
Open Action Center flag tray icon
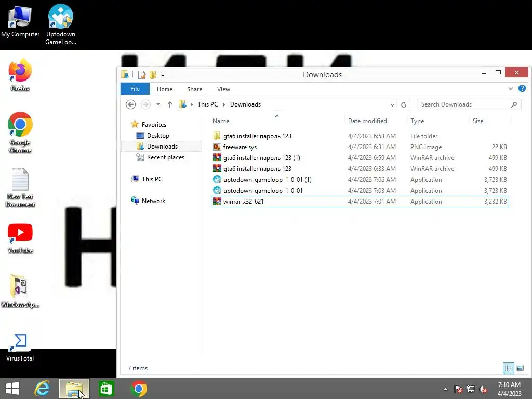coord(458,389)
